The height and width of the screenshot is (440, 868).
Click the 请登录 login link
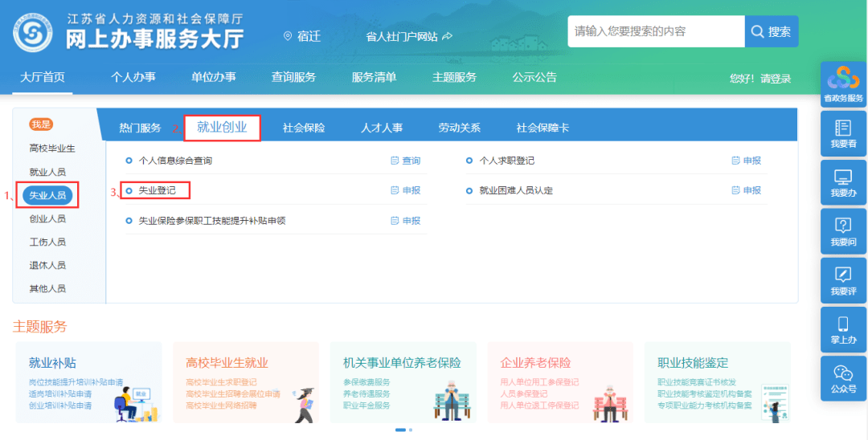click(776, 79)
